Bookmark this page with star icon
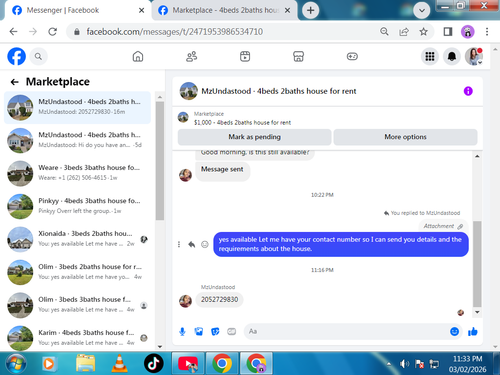The width and height of the screenshot is (500, 375). pyautogui.click(x=423, y=32)
